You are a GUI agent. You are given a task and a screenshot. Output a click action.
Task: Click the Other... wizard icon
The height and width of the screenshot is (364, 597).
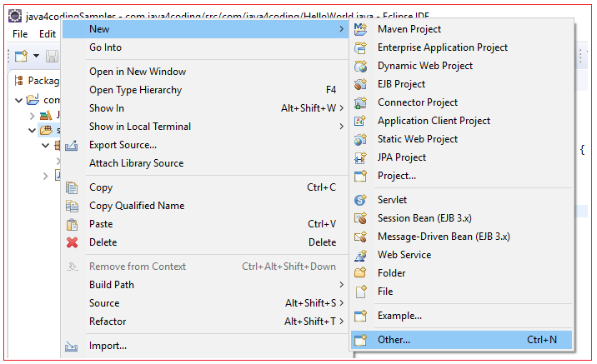(x=360, y=340)
